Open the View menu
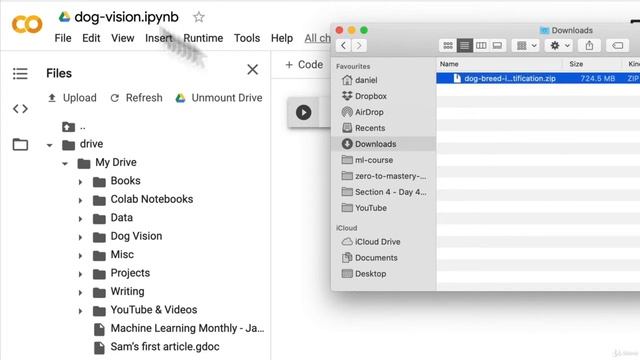Viewport: 640px width, 360px height. (122, 38)
